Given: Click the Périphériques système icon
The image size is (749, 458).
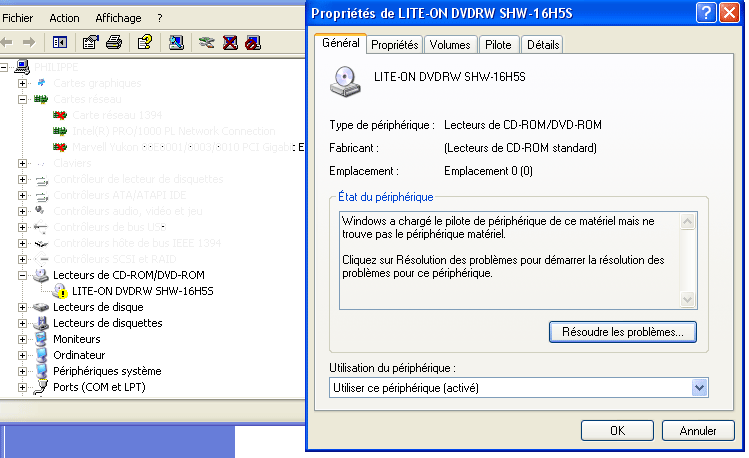Looking at the screenshot, I should (42, 371).
